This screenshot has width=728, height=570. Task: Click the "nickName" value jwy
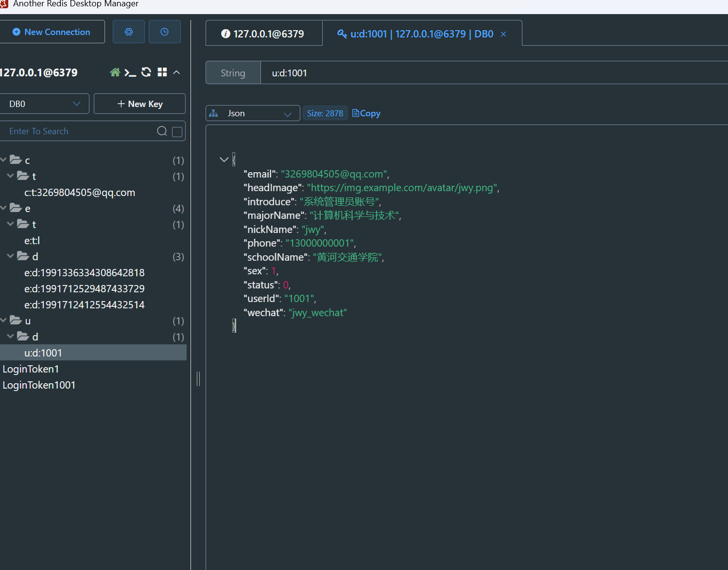point(313,230)
